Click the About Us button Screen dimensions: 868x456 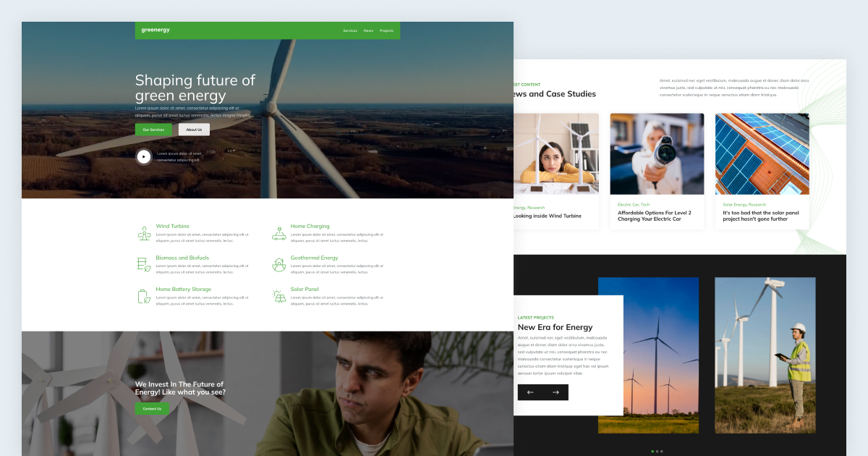coord(194,129)
